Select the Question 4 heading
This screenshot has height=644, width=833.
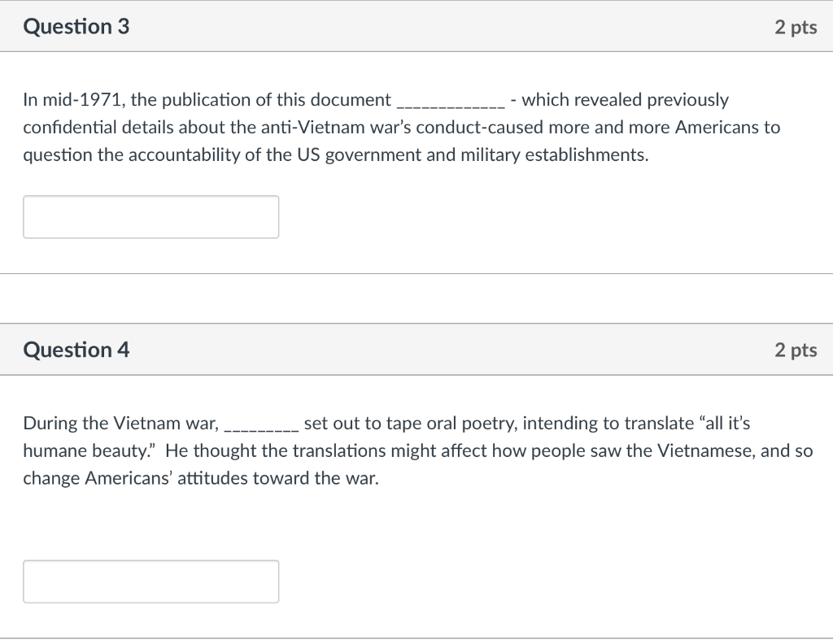(x=76, y=350)
